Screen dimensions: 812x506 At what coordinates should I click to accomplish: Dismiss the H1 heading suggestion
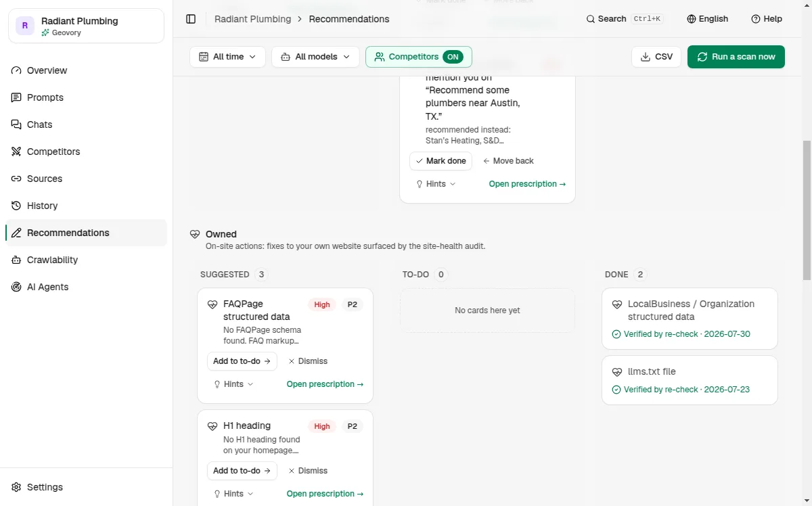click(x=308, y=471)
